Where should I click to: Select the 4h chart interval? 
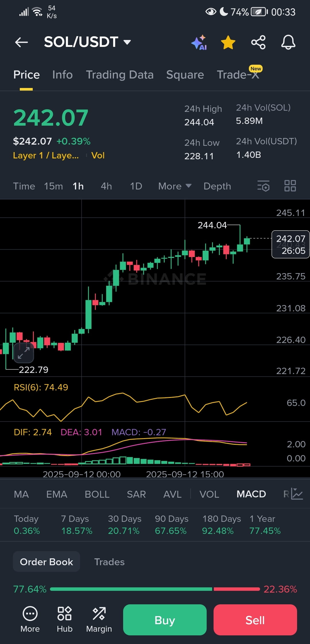(106, 186)
